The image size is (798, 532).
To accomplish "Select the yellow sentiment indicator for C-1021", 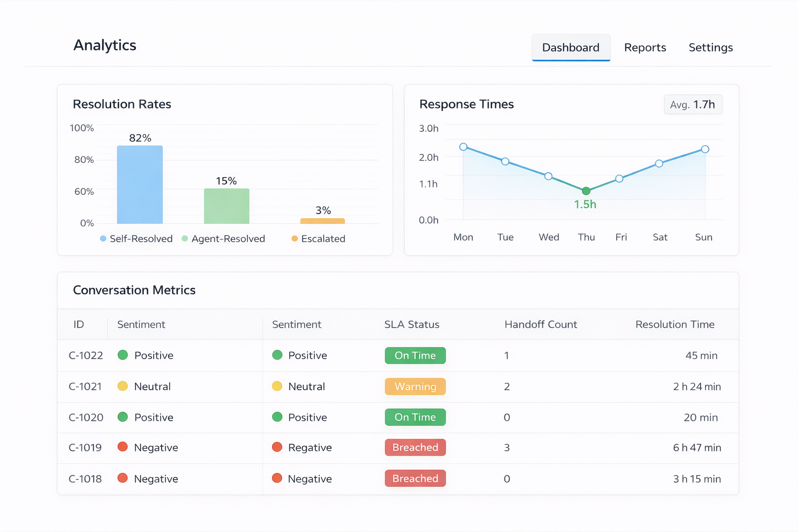I will (x=123, y=387).
